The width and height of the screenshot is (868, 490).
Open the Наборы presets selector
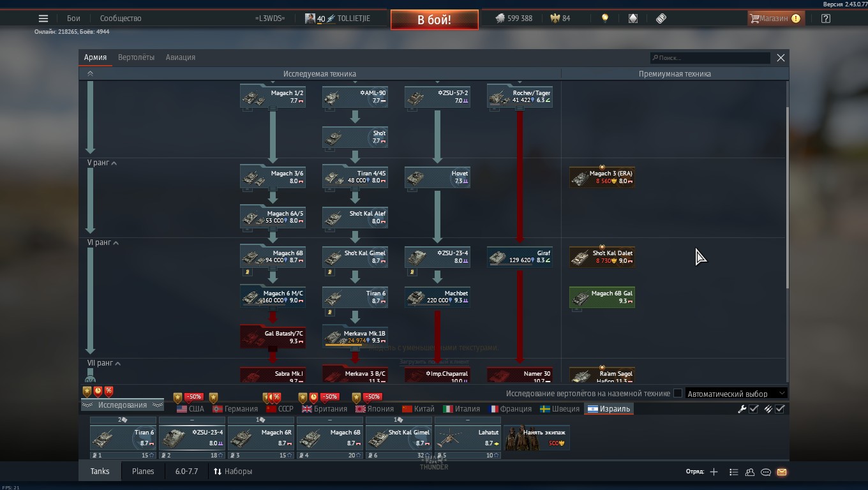[x=233, y=471]
